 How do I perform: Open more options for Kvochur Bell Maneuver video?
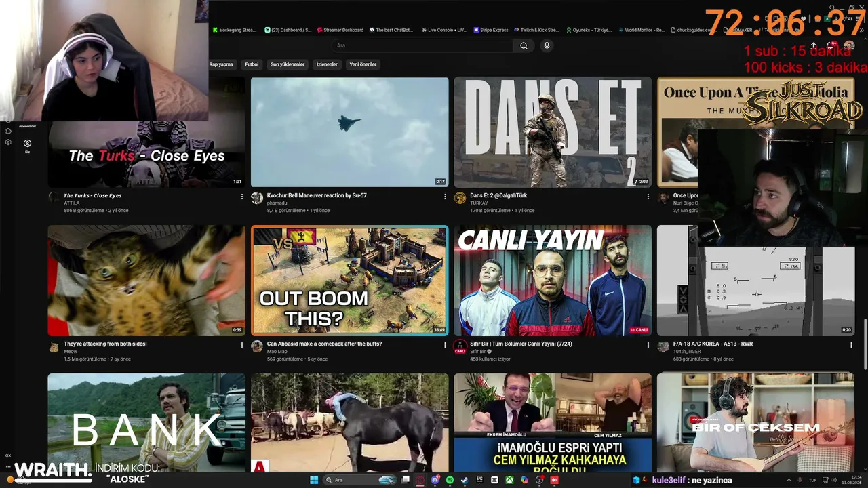pyautogui.click(x=445, y=197)
